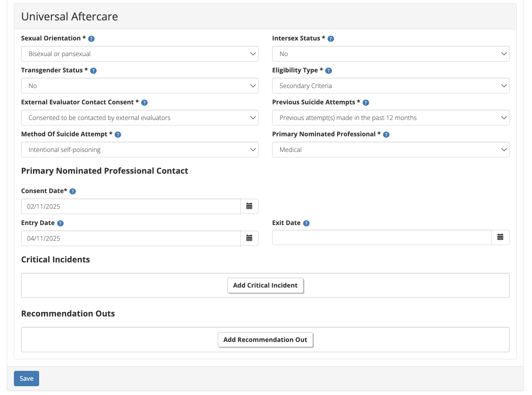Open Method Of Suicide Attempt dropdown
The height and width of the screenshot is (395, 532).
click(139, 150)
